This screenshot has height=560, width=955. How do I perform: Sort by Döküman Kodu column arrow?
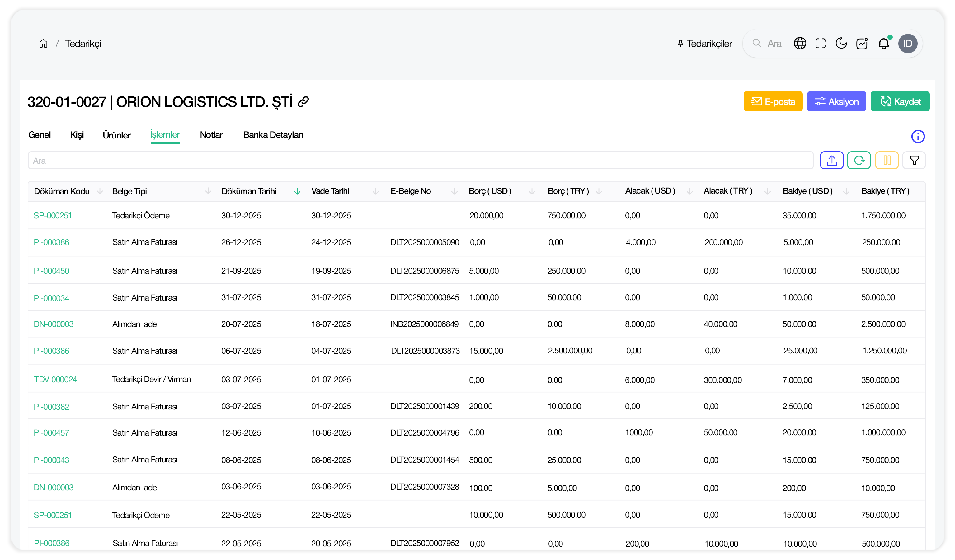click(x=100, y=191)
